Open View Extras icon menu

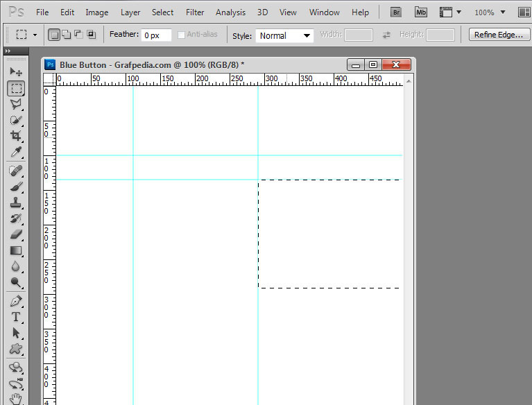(450, 12)
